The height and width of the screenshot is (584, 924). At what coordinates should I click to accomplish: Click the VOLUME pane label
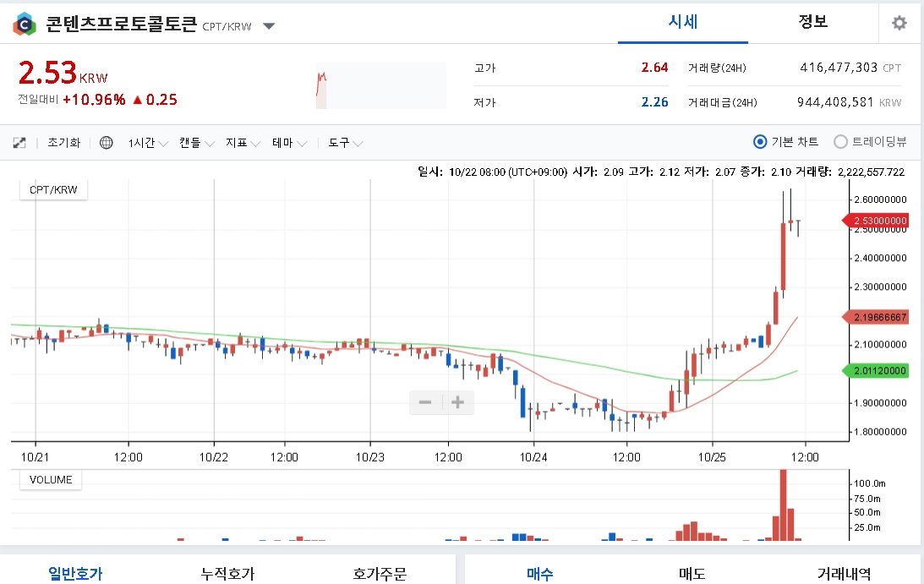click(x=51, y=480)
